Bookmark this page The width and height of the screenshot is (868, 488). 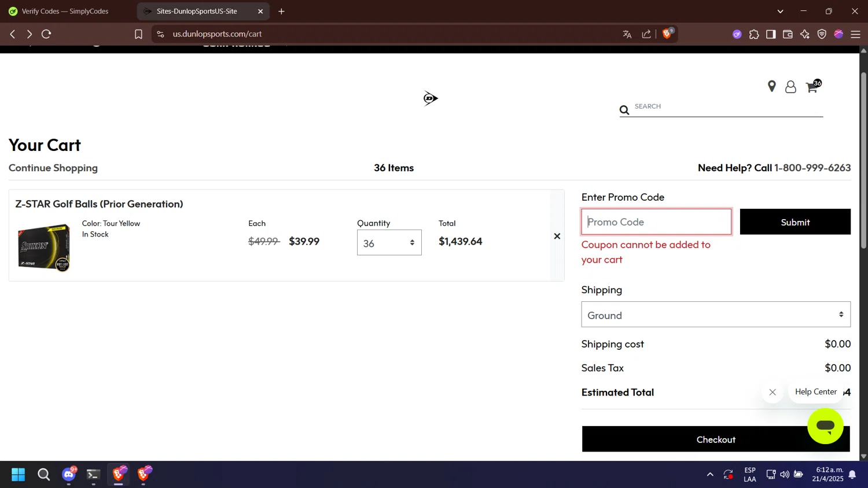coord(138,34)
